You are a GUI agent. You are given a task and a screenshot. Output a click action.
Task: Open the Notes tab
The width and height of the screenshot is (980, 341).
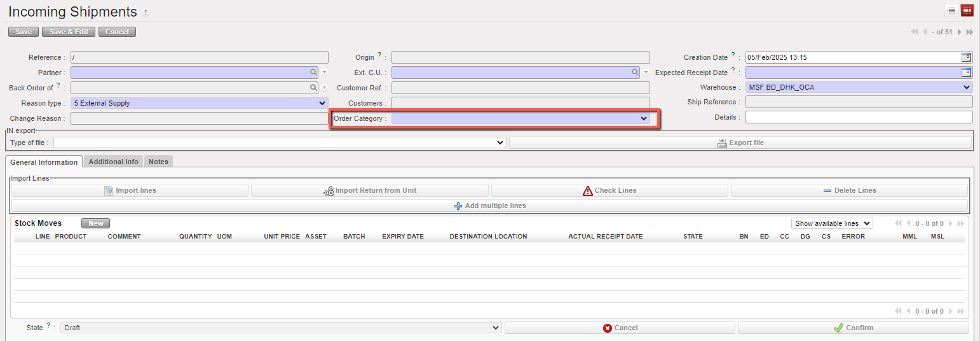tap(158, 162)
